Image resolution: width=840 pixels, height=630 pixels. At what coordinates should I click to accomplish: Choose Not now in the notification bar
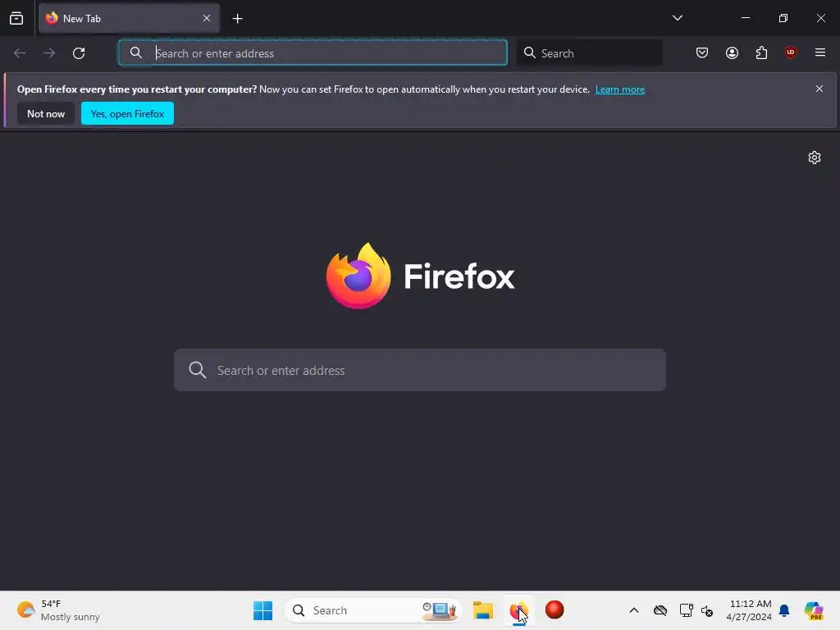[x=46, y=113]
